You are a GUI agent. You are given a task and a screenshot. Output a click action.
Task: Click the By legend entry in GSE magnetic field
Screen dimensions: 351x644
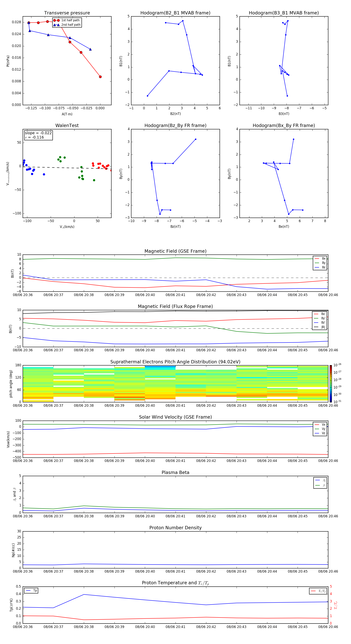click(320, 263)
